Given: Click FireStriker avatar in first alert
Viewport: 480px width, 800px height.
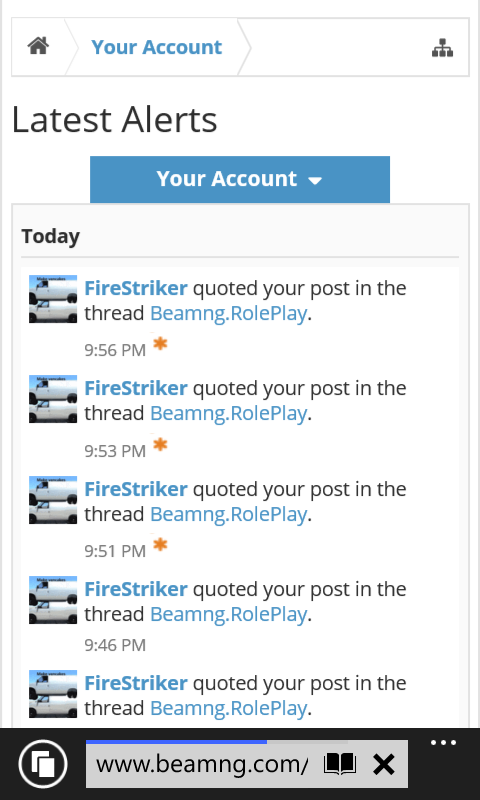Looking at the screenshot, I should coord(53,299).
